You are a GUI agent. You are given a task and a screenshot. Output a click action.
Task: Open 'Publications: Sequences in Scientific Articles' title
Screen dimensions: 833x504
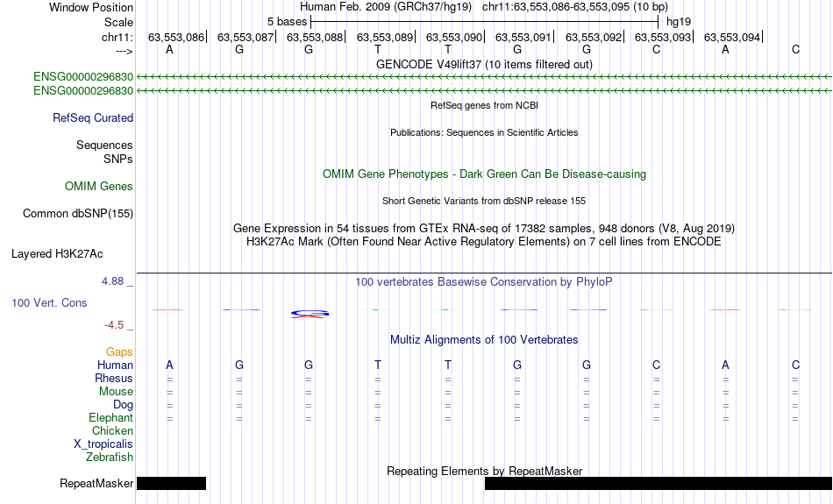point(484,132)
